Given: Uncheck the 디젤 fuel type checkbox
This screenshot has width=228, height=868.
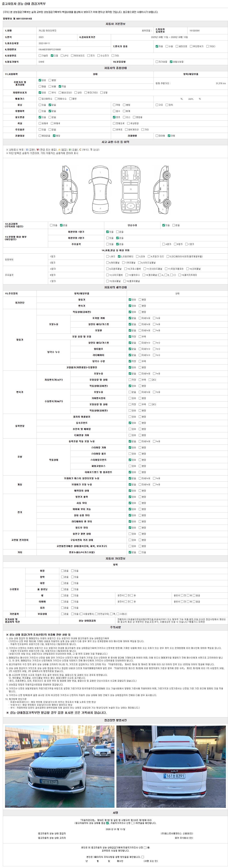Looking at the screenshot, I should (52, 56).
